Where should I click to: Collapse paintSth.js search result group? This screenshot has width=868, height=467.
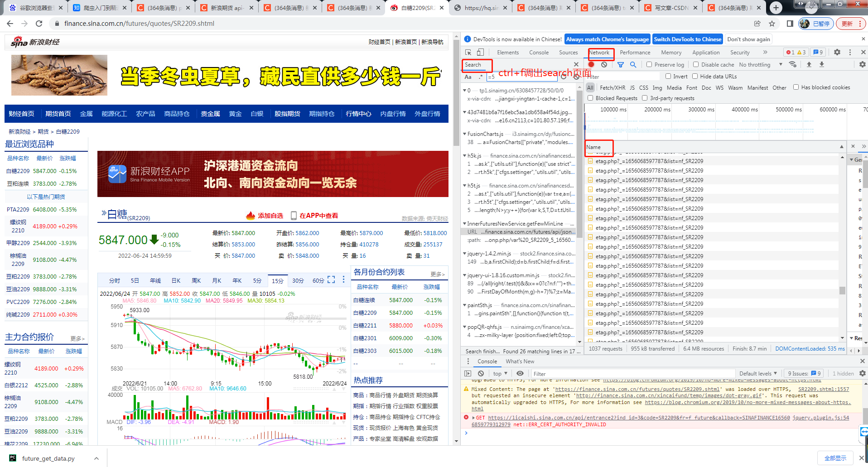(x=465, y=305)
